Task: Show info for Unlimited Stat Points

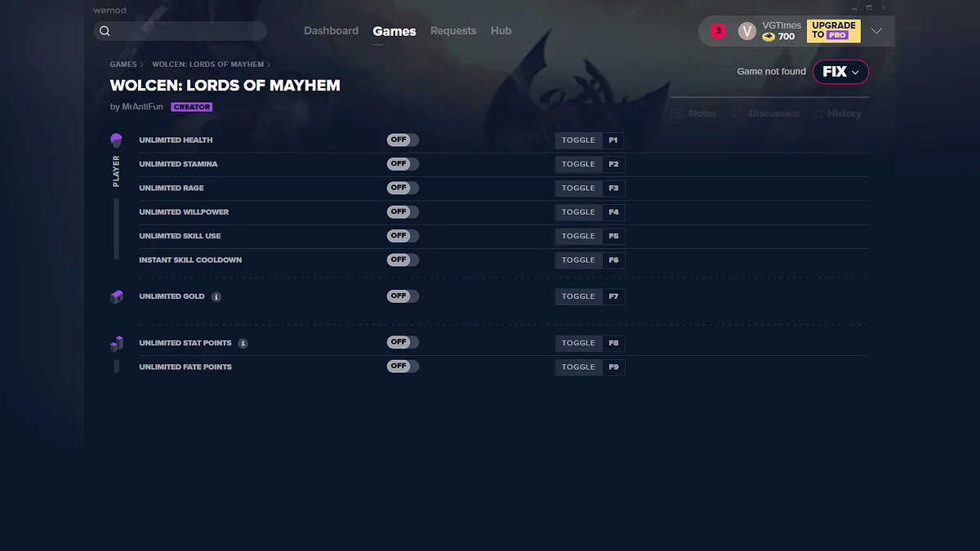Action: click(243, 344)
